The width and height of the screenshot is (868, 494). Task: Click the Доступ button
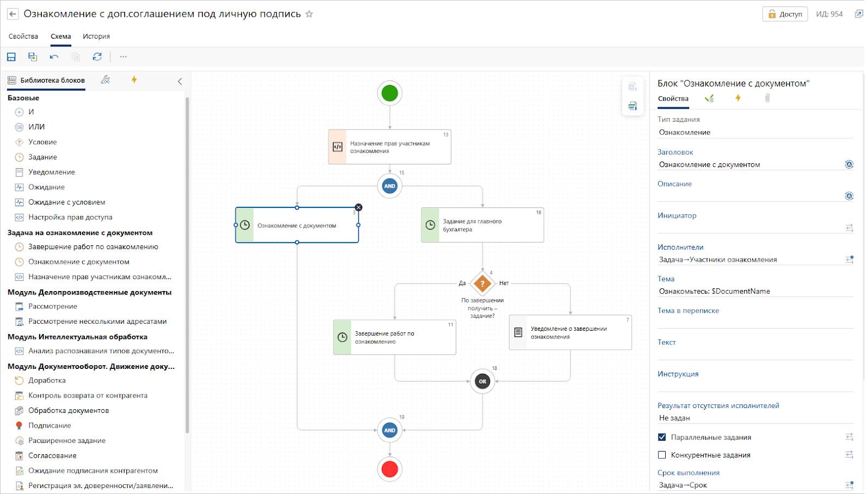(x=785, y=14)
